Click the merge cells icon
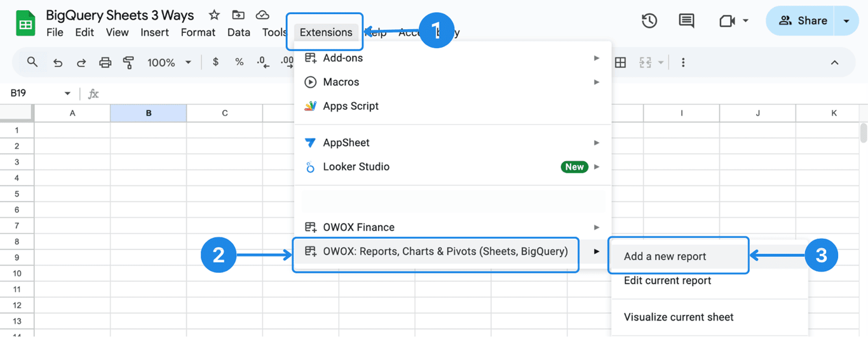The width and height of the screenshot is (868, 337). [x=646, y=62]
